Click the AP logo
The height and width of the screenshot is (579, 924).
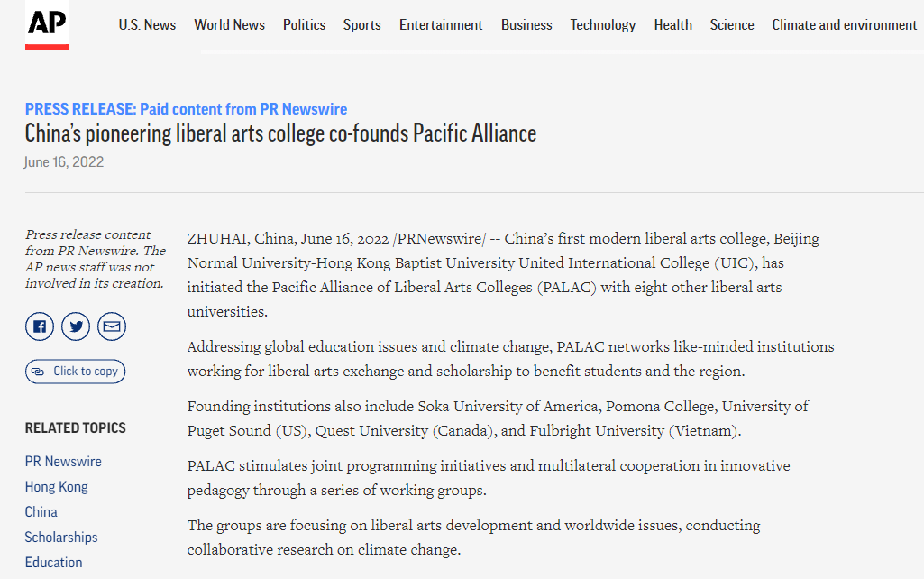(47, 27)
